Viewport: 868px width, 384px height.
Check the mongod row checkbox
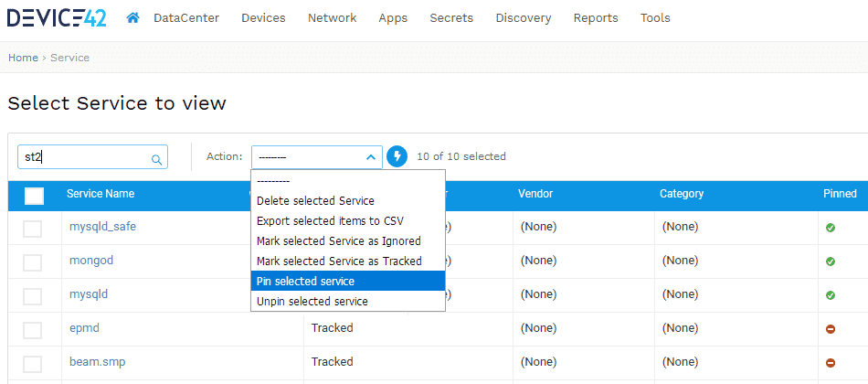pos(33,261)
